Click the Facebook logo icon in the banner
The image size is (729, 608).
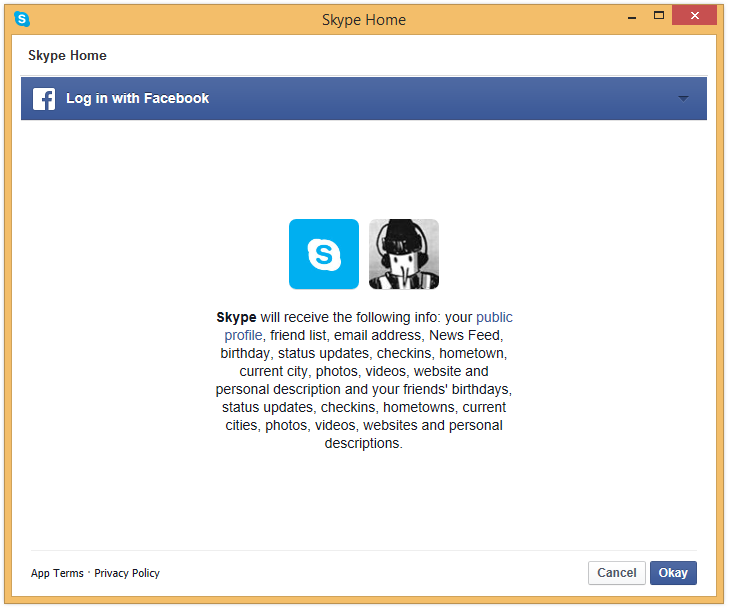(44, 99)
